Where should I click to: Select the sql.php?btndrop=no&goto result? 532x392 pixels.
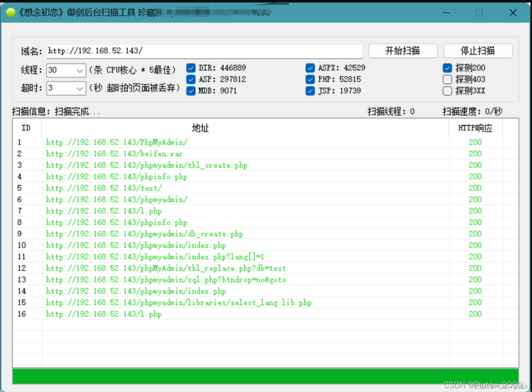pos(166,280)
